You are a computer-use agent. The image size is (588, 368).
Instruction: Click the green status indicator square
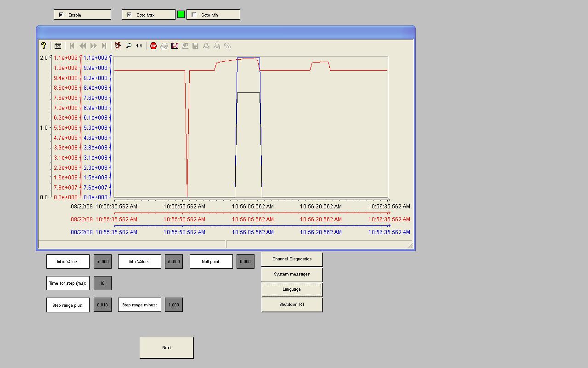pos(181,15)
